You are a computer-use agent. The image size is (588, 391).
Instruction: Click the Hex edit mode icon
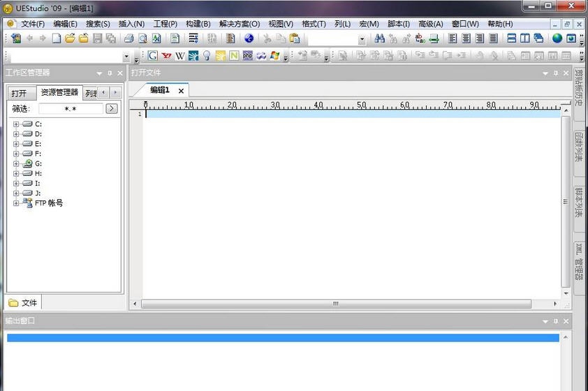click(212, 38)
